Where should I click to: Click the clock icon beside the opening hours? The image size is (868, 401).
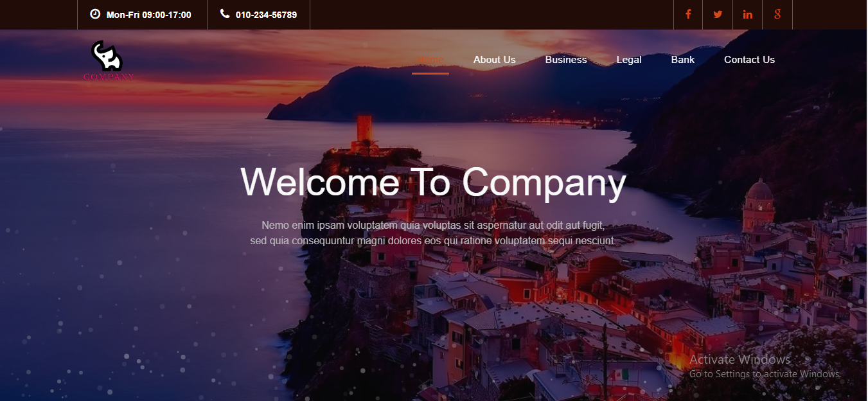(95, 14)
